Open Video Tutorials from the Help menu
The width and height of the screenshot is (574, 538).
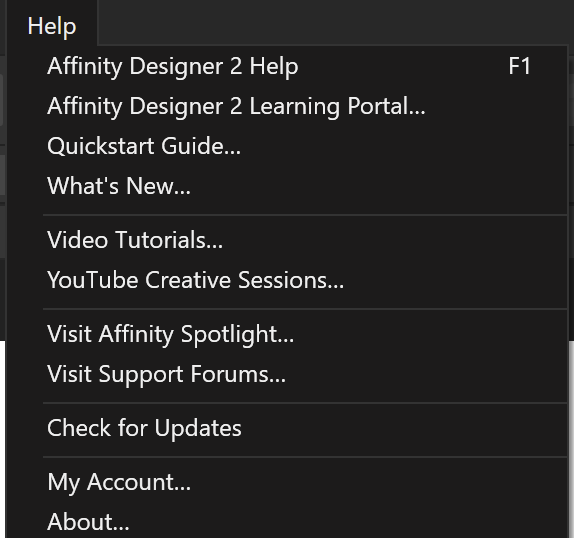tap(287, 240)
